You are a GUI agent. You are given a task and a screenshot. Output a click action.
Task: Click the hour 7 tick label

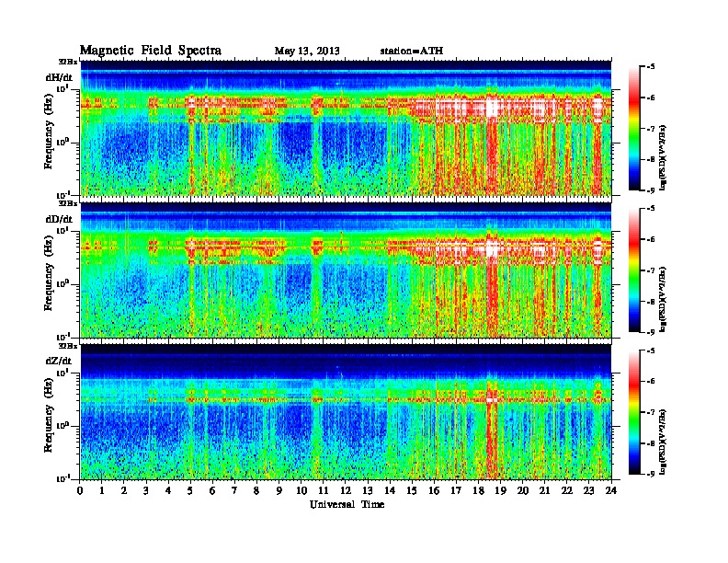(235, 490)
